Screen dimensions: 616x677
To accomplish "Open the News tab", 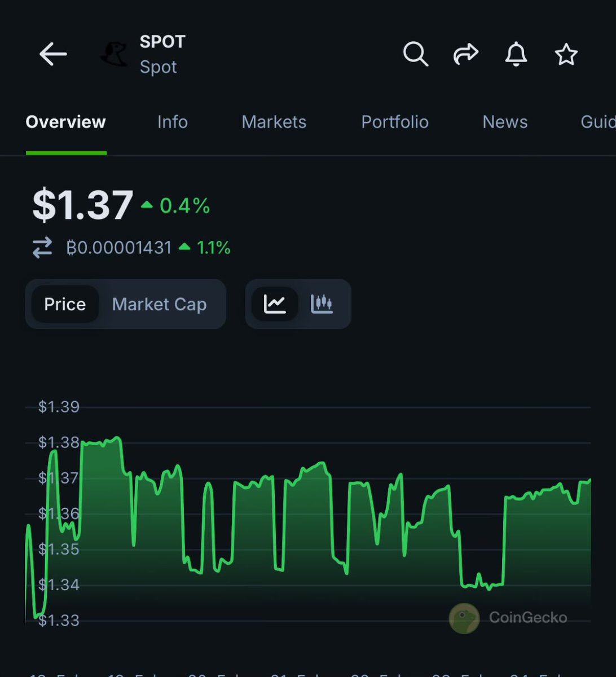I will [504, 122].
